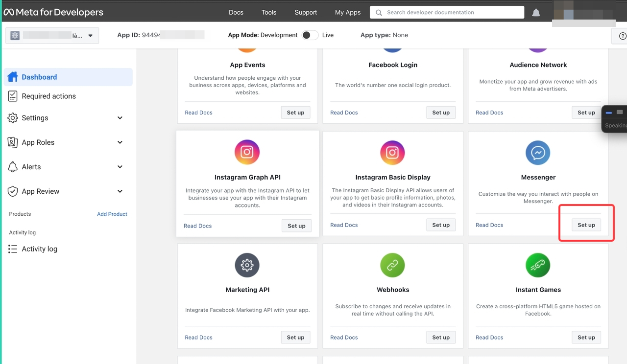The image size is (627, 364).
Task: Set up Instagram Graph API
Action: coord(296,226)
